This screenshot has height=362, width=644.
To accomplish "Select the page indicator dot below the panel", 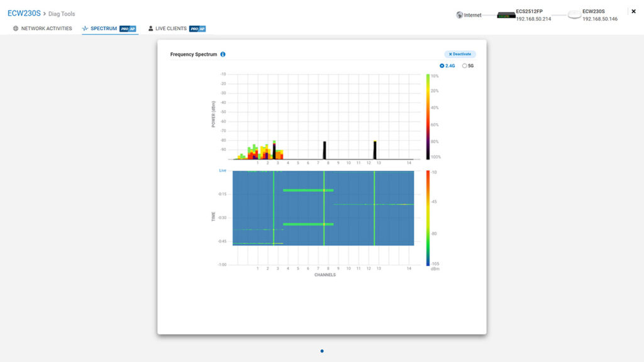I will (x=322, y=351).
